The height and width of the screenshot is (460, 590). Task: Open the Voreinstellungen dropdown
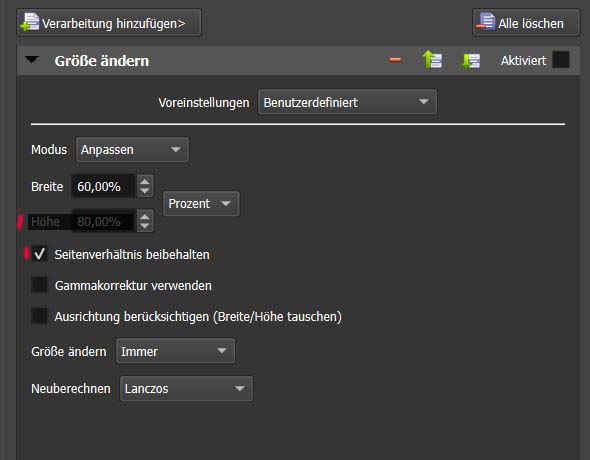pos(347,102)
